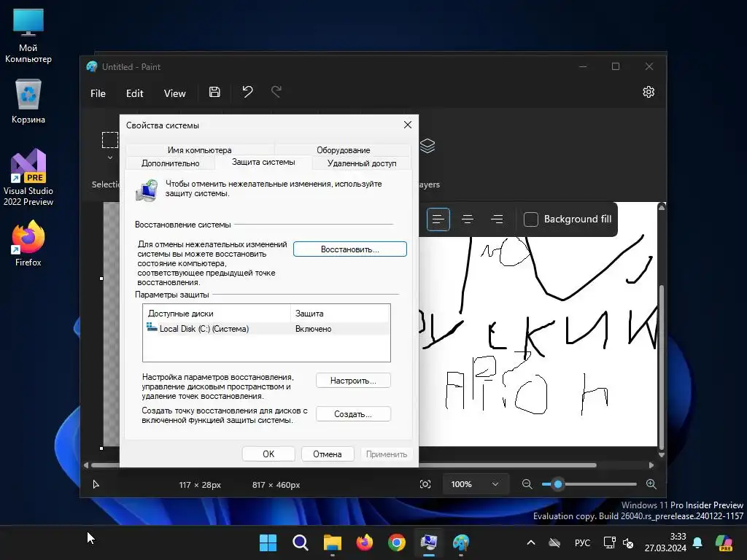Click the Доступные диски column header

(217, 314)
